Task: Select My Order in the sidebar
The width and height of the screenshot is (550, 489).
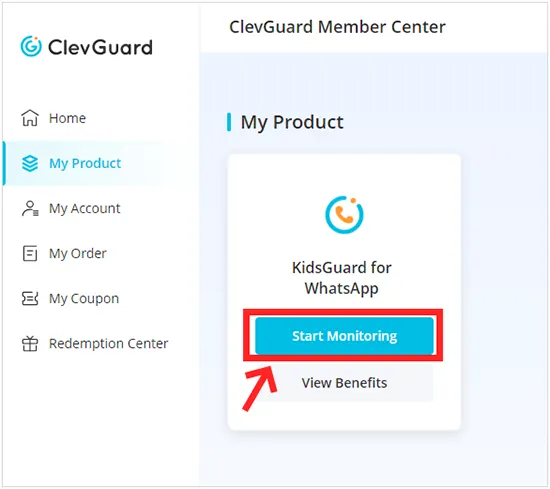Action: pyautogui.click(x=78, y=254)
